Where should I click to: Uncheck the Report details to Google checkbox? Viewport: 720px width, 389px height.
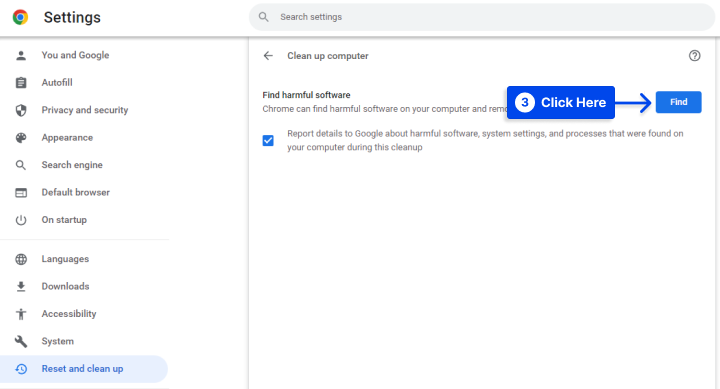click(x=268, y=141)
